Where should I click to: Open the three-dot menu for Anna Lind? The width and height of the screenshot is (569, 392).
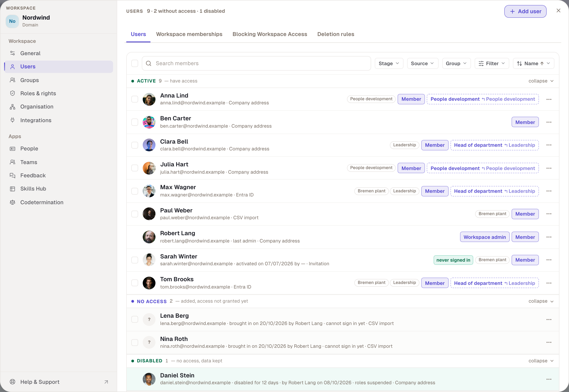tap(549, 99)
